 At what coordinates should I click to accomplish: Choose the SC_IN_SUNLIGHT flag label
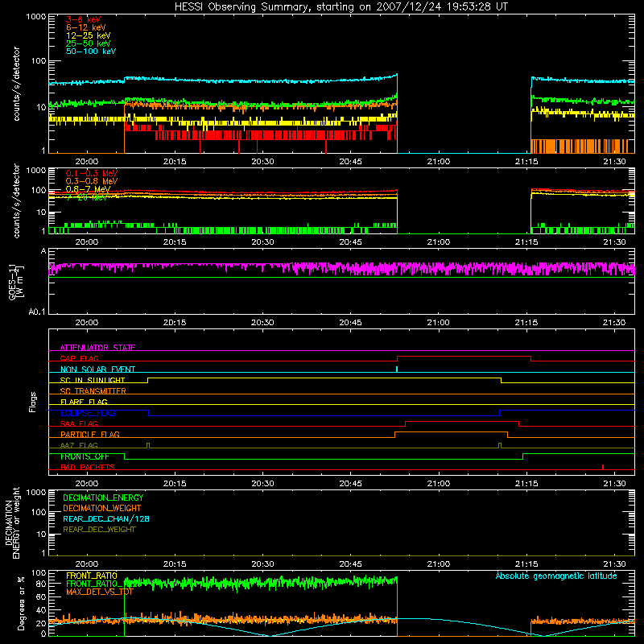[93, 380]
